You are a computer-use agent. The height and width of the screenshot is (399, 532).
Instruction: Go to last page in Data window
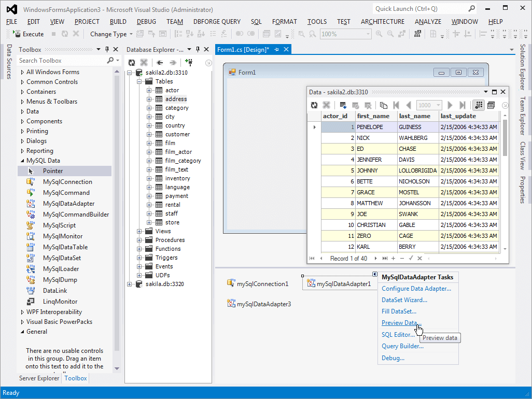coord(462,105)
